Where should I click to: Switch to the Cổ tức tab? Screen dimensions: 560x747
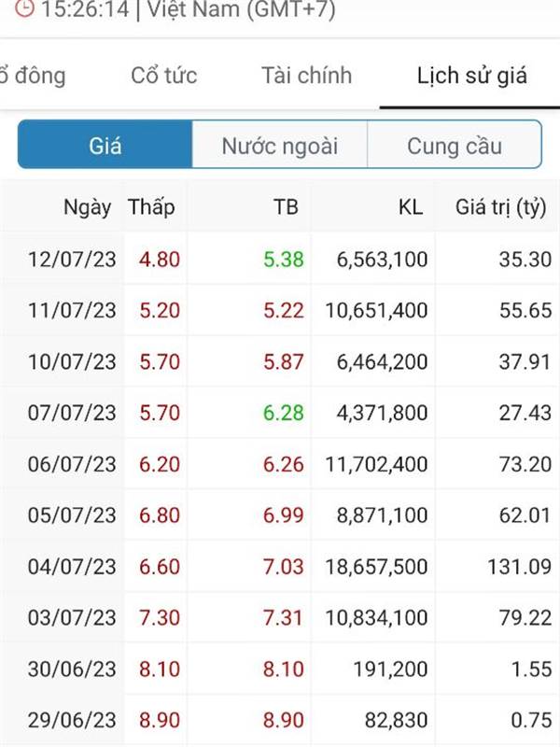click(164, 76)
